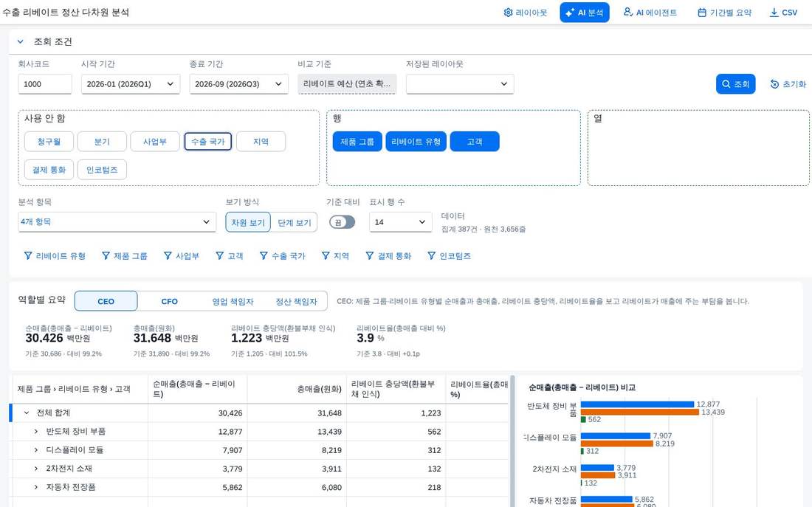Image resolution: width=812 pixels, height=507 pixels.
Task: Collapse the 전체 합계 row
Action: pos(27,413)
